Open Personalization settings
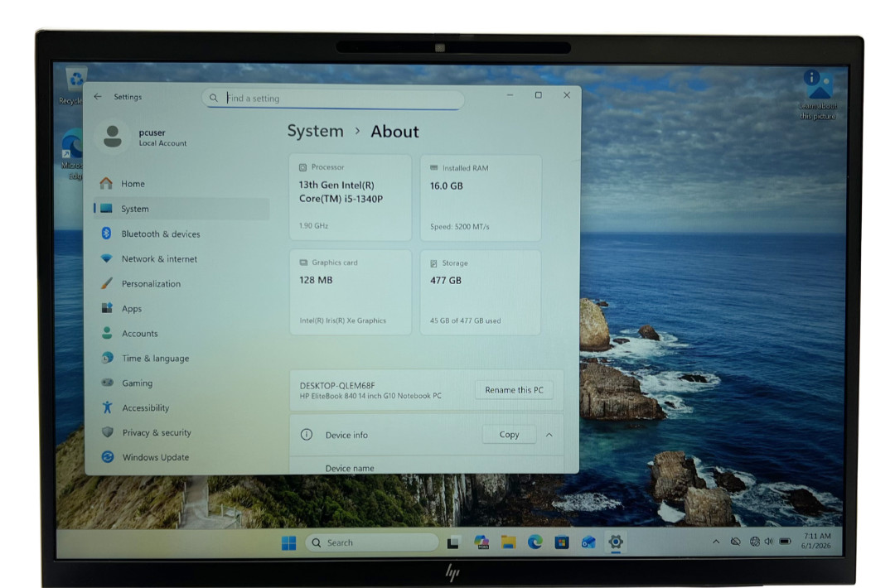Screen dimensions: 895x588 (181, 283)
